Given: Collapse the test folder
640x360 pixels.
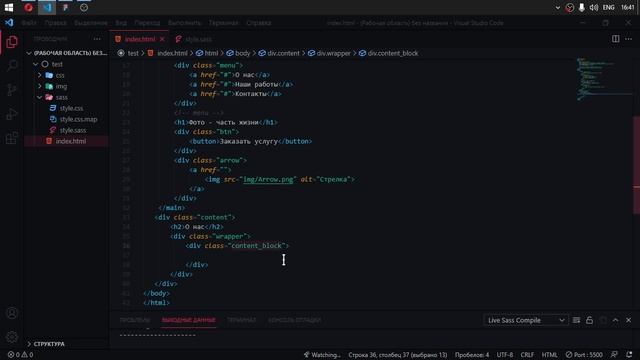Looking at the screenshot, I should click(x=36, y=64).
